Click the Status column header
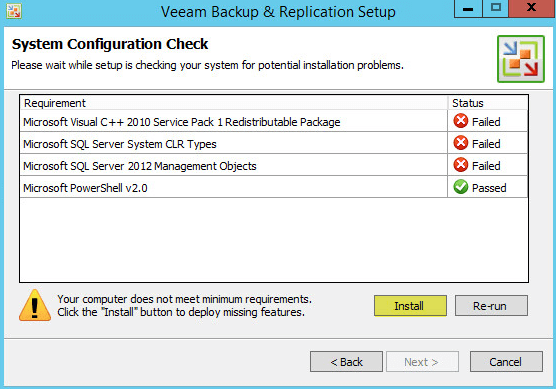 pos(488,103)
